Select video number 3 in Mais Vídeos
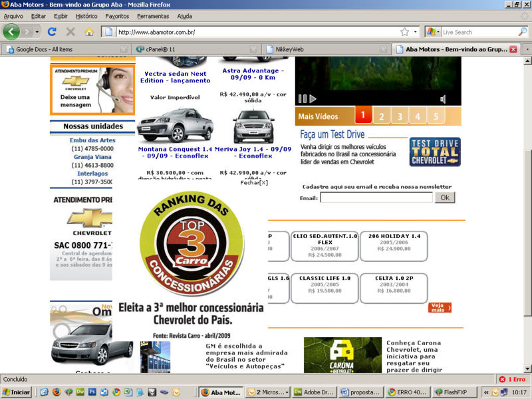The height and width of the screenshot is (399, 532). (400, 117)
